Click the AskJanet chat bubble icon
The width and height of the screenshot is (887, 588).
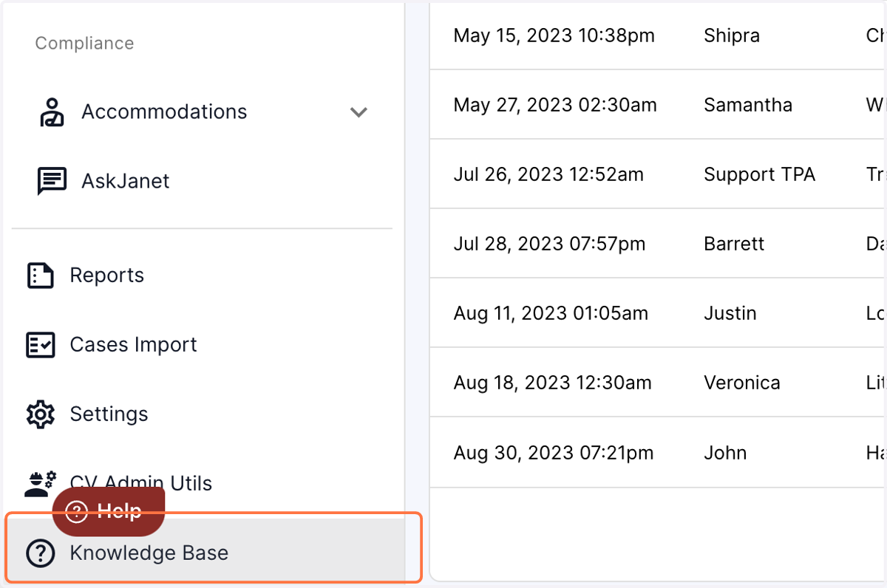point(52,181)
